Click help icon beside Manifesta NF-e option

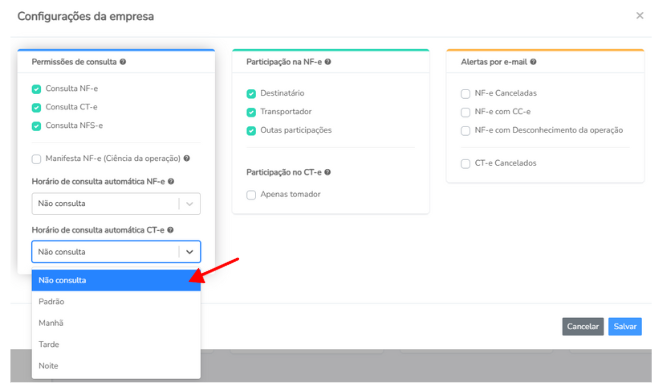point(187,158)
